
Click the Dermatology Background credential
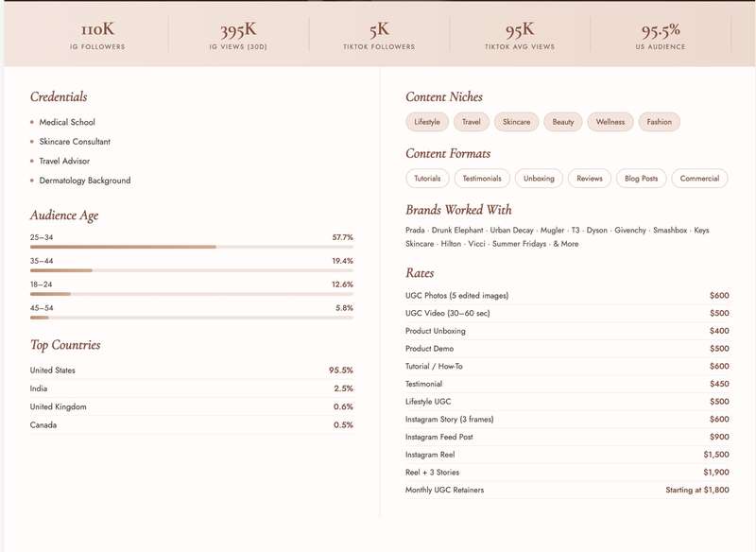click(85, 181)
